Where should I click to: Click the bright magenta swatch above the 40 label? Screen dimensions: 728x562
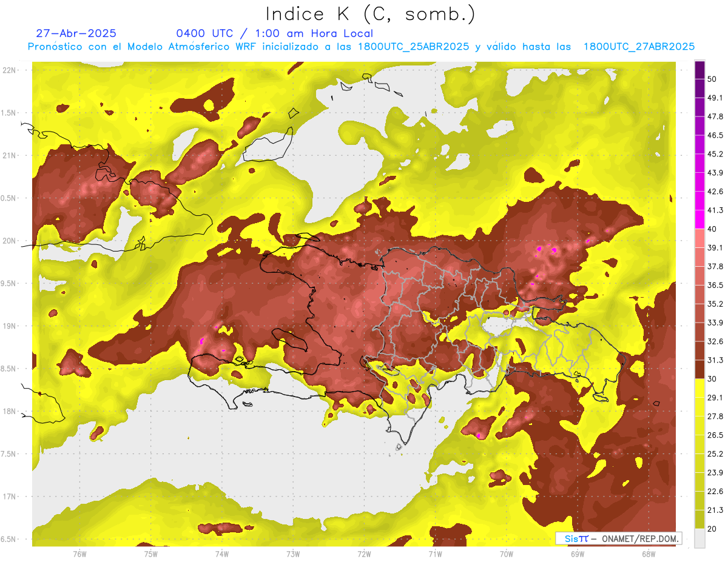coord(699,219)
